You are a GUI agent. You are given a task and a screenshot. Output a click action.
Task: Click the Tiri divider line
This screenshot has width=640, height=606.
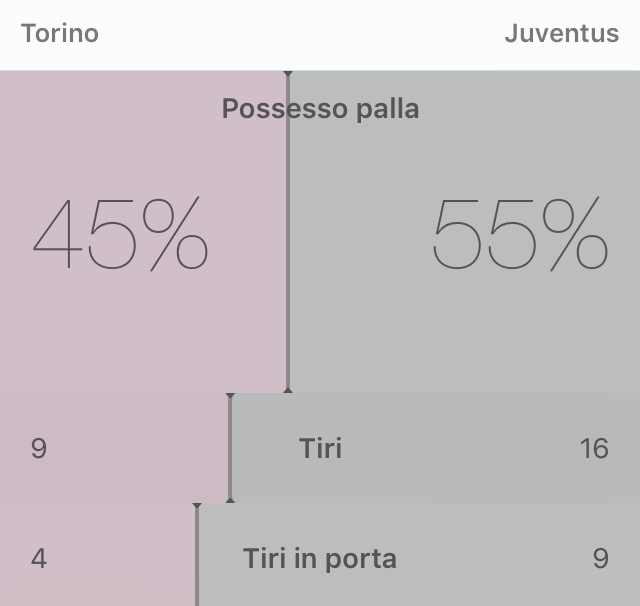coord(230,448)
